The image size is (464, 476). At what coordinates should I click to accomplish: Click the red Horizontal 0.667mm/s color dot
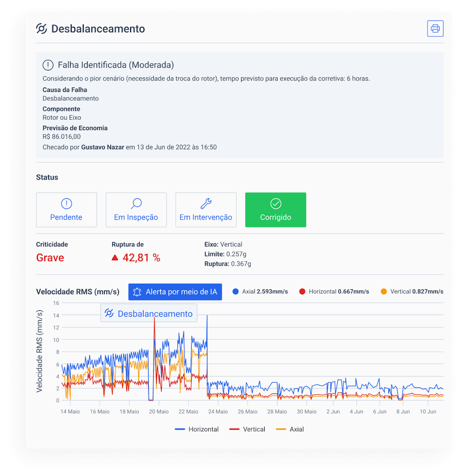tap(302, 292)
